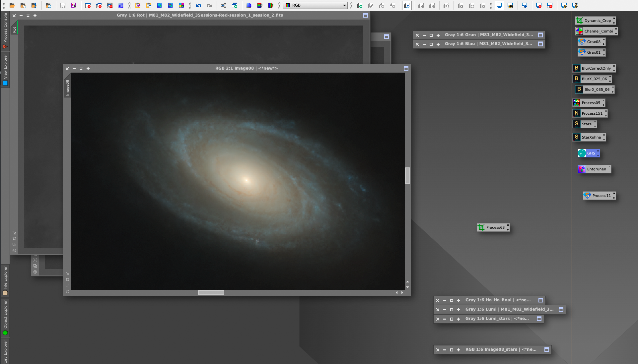Toggle shade on the Rot image window
Image resolution: width=638 pixels, height=364 pixels.
[x=28, y=16]
